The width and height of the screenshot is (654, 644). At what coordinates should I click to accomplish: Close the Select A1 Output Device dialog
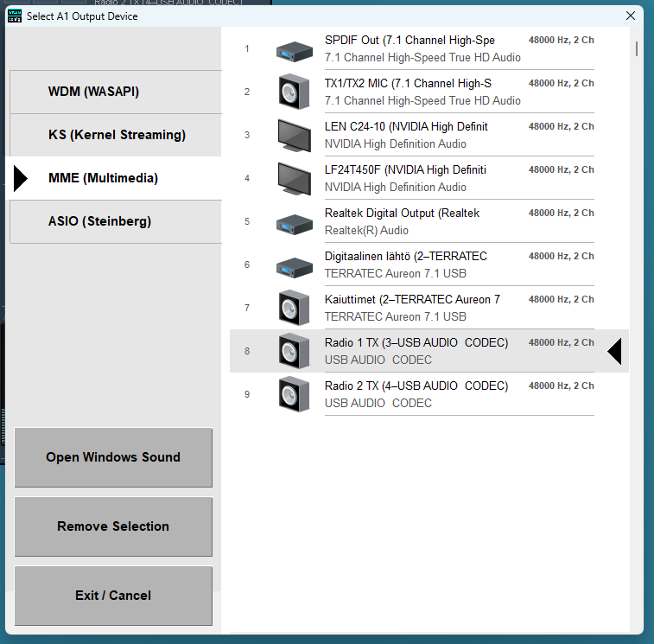pos(631,16)
